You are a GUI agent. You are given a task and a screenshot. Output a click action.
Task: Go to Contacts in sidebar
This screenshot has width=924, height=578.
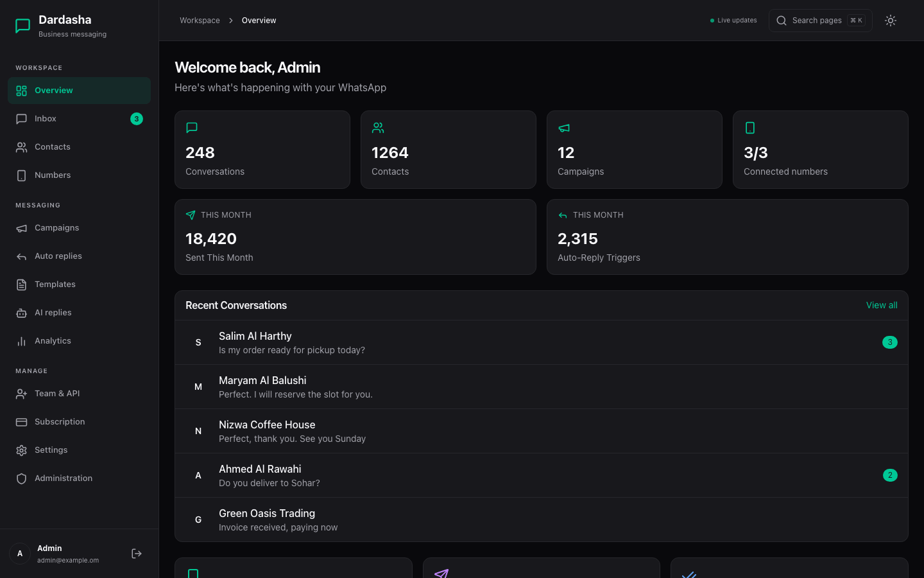[x=79, y=147]
